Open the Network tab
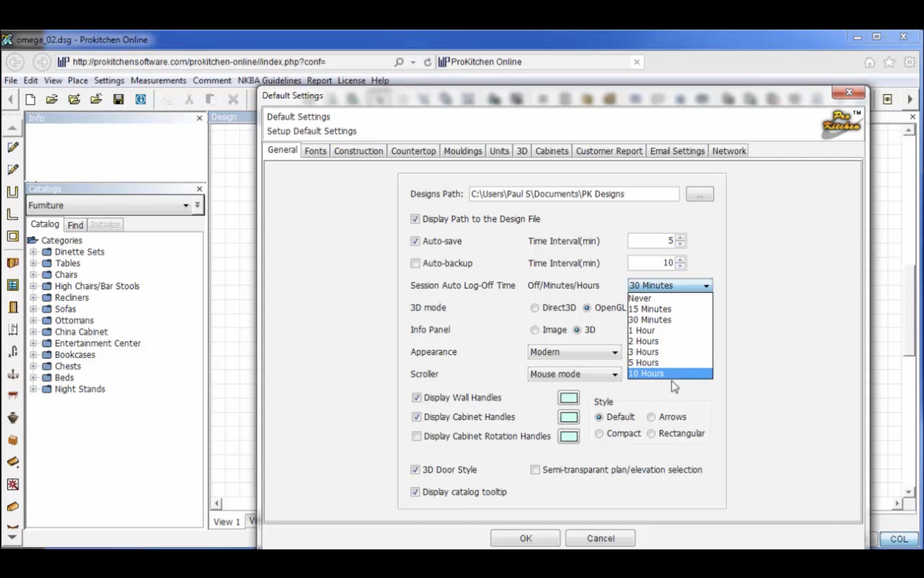 [x=729, y=151]
